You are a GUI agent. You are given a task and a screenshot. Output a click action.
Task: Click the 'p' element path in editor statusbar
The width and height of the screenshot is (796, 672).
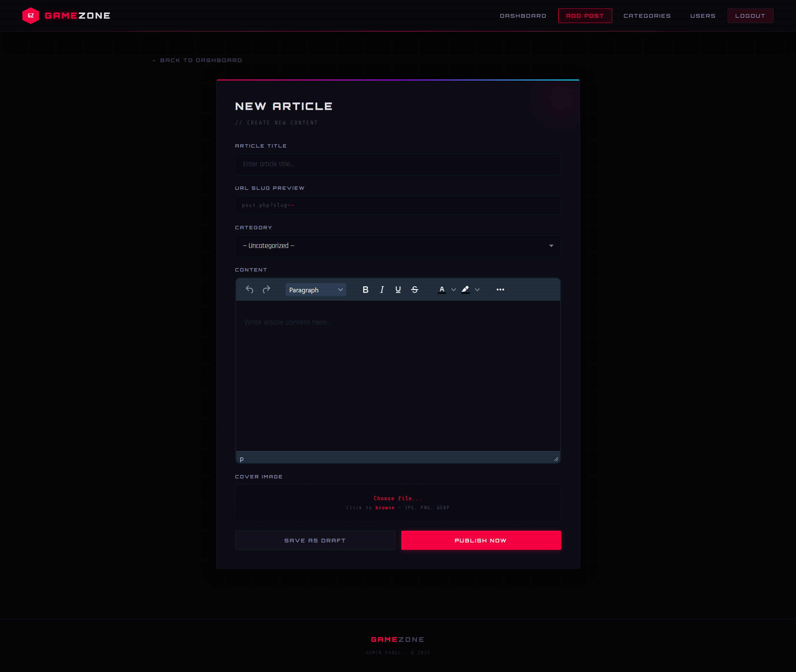pos(242,459)
